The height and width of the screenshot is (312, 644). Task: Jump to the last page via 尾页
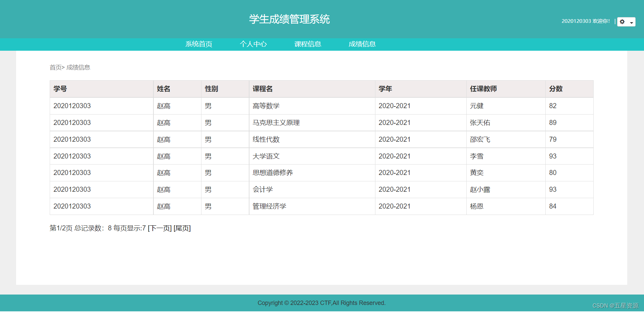182,228
